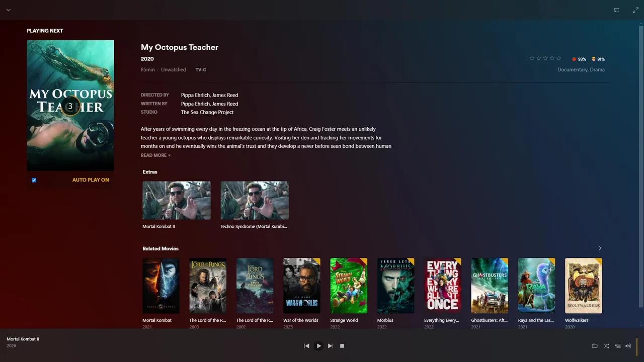Rate My Octopus Teacher two stars

click(538, 58)
